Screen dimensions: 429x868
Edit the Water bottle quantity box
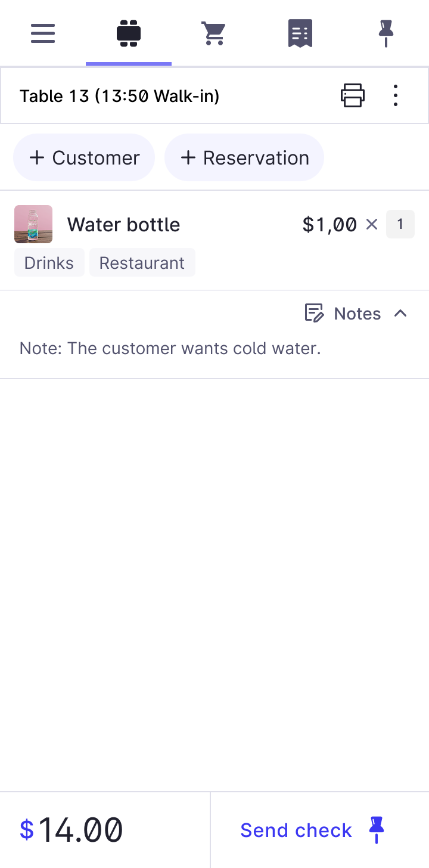[x=400, y=224]
